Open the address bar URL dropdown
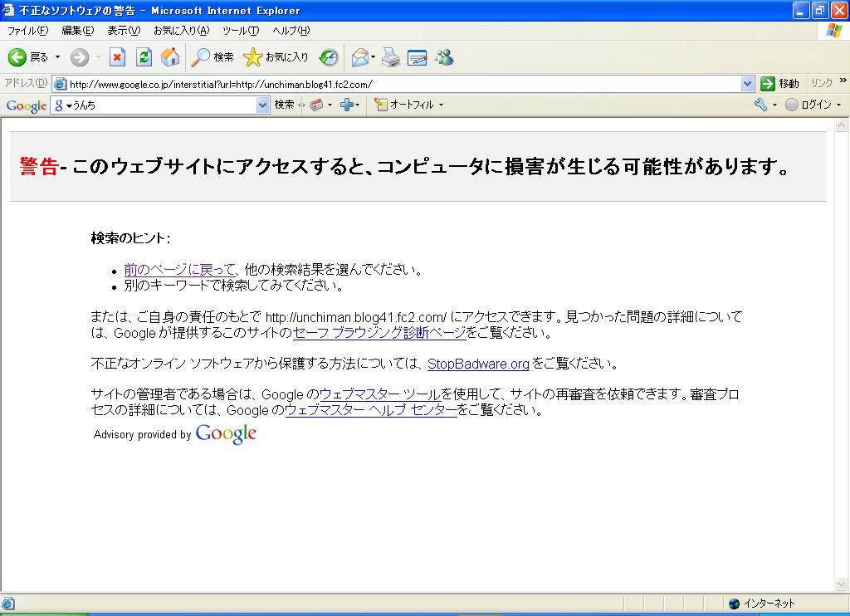850x616 pixels. 747,84
